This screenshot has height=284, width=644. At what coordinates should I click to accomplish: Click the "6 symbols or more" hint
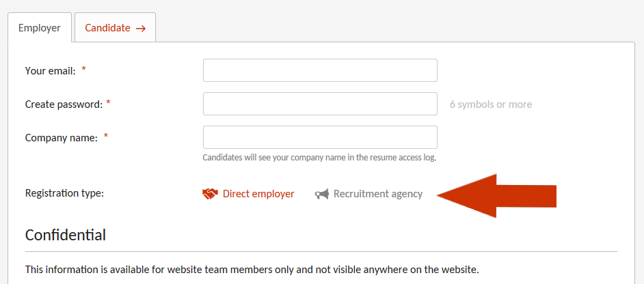click(x=491, y=104)
